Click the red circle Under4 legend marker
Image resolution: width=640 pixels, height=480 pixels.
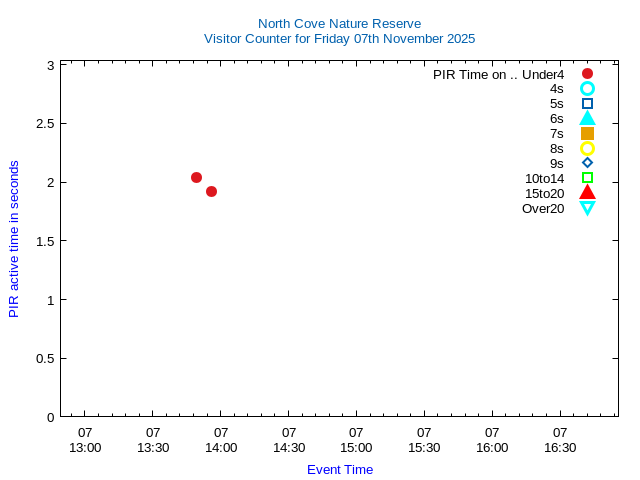[587, 74]
